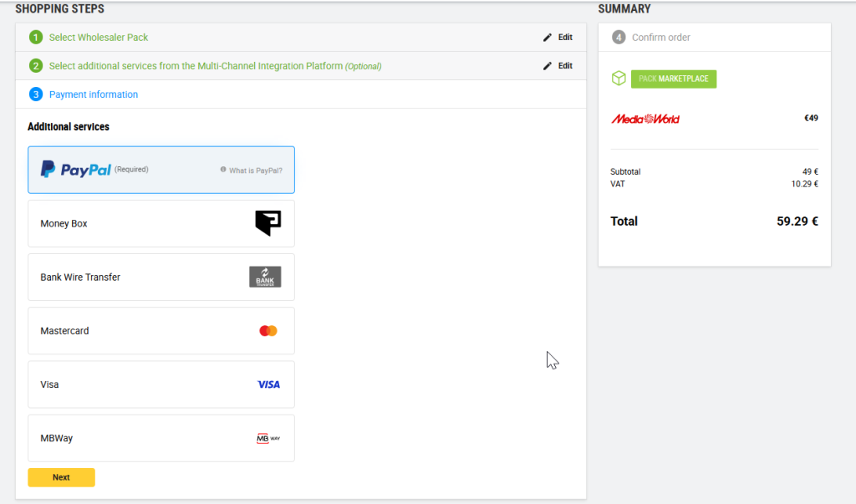Expand step 1 Select Wholesaler Pack
856x504 pixels.
tap(99, 38)
